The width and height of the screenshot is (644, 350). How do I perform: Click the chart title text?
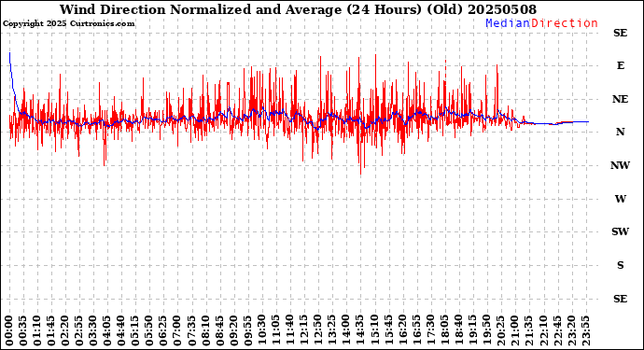298,10
